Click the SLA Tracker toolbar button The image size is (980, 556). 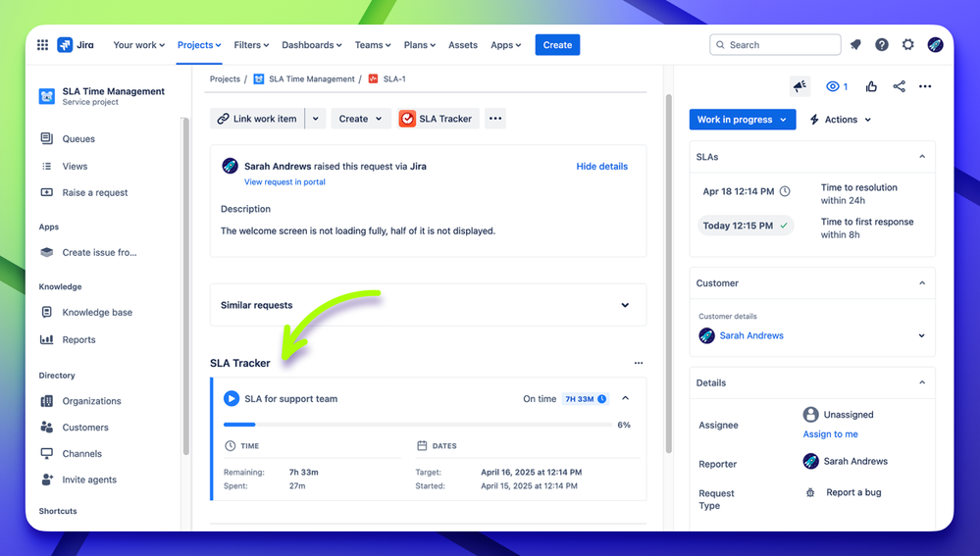point(438,119)
